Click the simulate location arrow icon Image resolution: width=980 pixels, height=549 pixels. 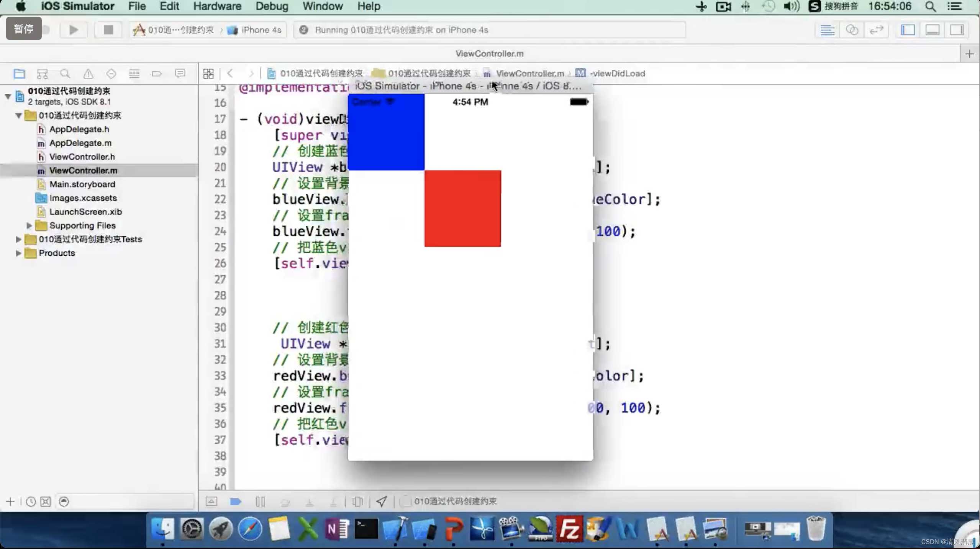[x=382, y=501]
